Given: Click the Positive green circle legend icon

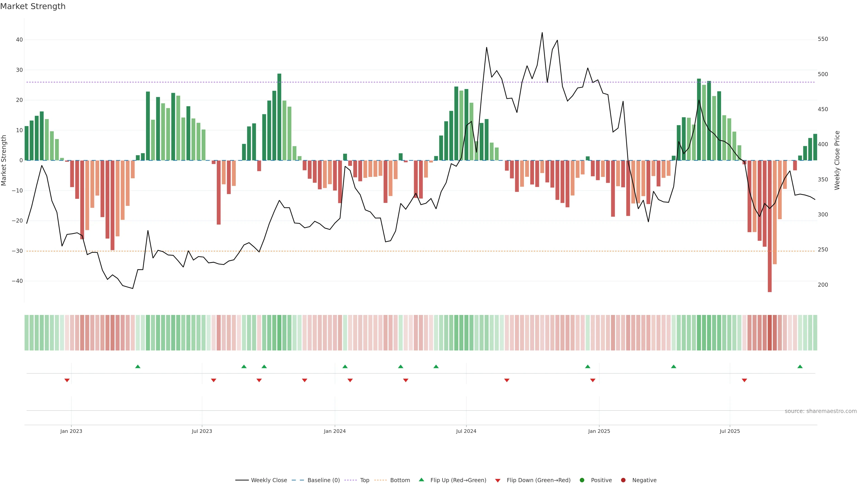Looking at the screenshot, I should tap(582, 480).
